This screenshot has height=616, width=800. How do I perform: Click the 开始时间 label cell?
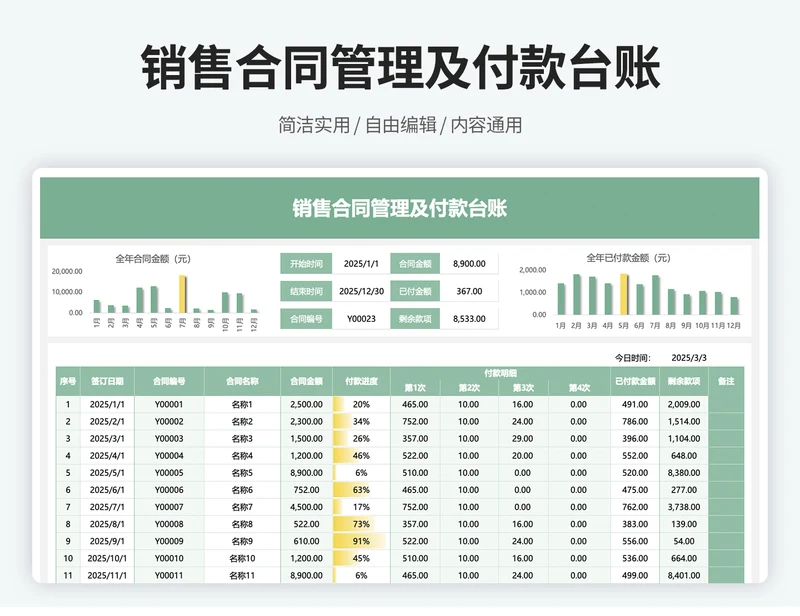[306, 264]
